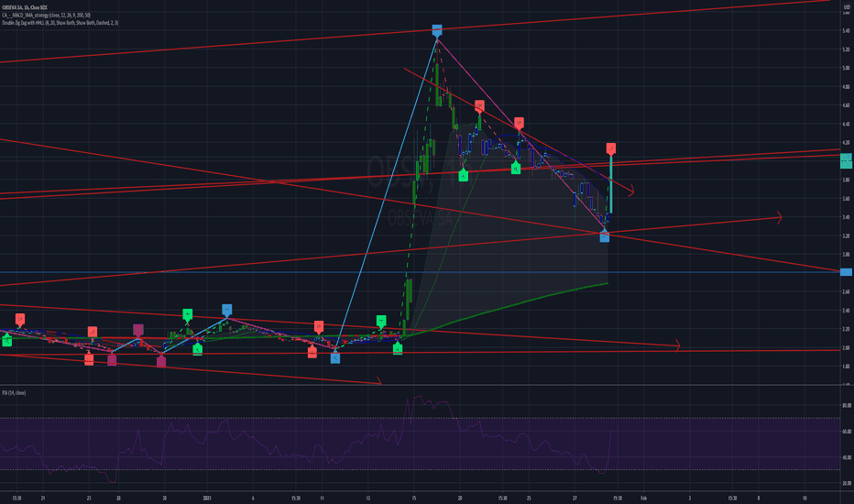Screen dimensions: 854x504
Task: Click the blue zigzag marker at the latest swing low
Action: point(604,236)
